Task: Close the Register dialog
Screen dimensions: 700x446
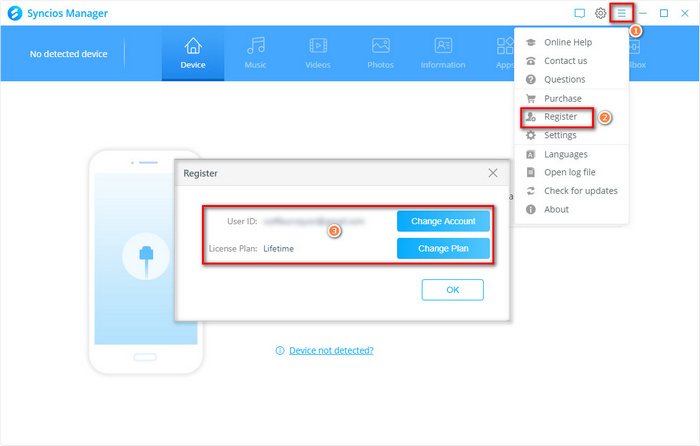Action: [493, 173]
